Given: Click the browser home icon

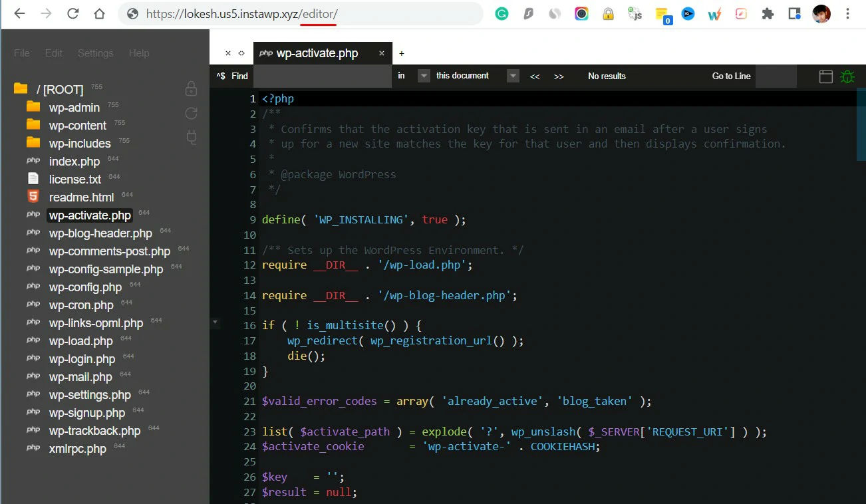Looking at the screenshot, I should pos(99,13).
